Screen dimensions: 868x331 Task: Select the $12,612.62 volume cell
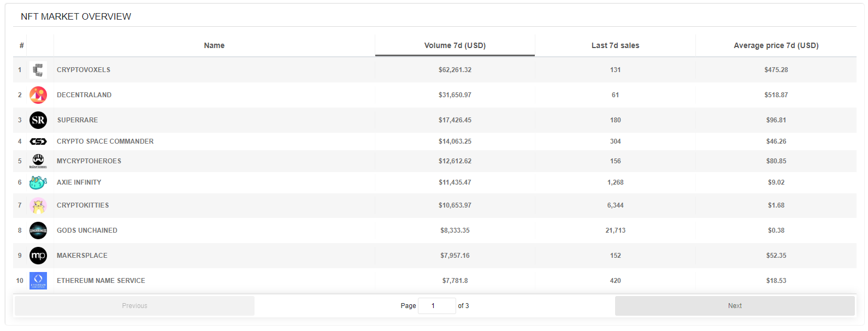[455, 161]
